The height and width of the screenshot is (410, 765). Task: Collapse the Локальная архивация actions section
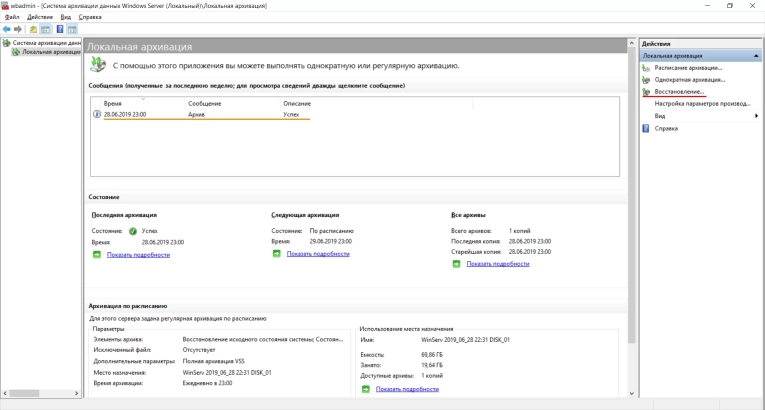pyautogui.click(x=754, y=56)
